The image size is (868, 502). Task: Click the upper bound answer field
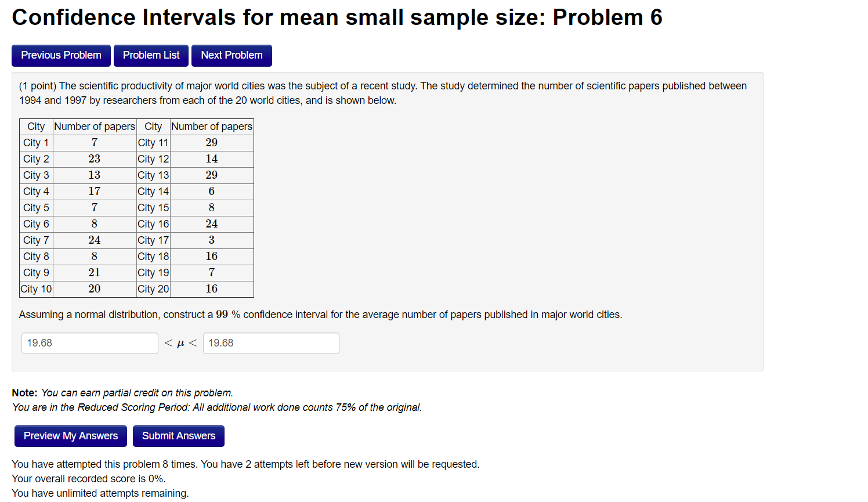pos(270,343)
